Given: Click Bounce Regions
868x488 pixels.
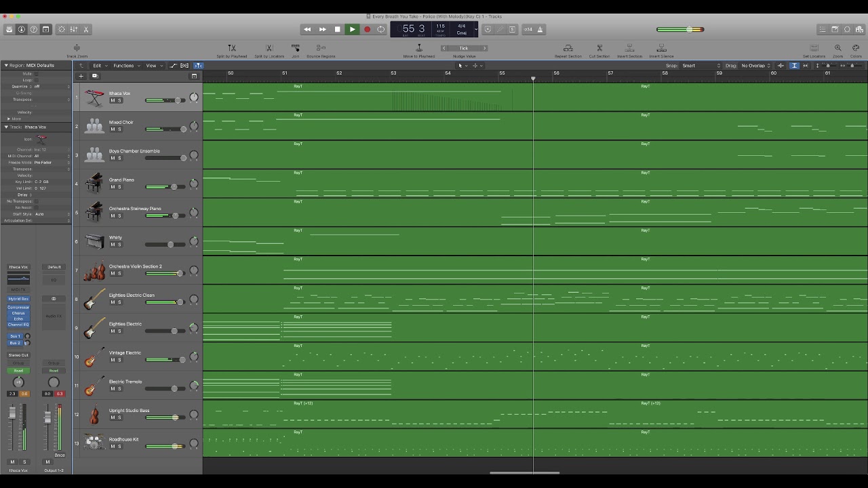Looking at the screenshot, I should [x=321, y=51].
